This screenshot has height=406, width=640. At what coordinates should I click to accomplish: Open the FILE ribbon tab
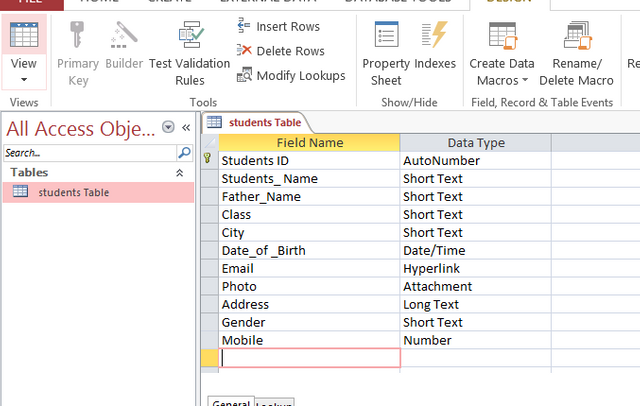click(31, 3)
